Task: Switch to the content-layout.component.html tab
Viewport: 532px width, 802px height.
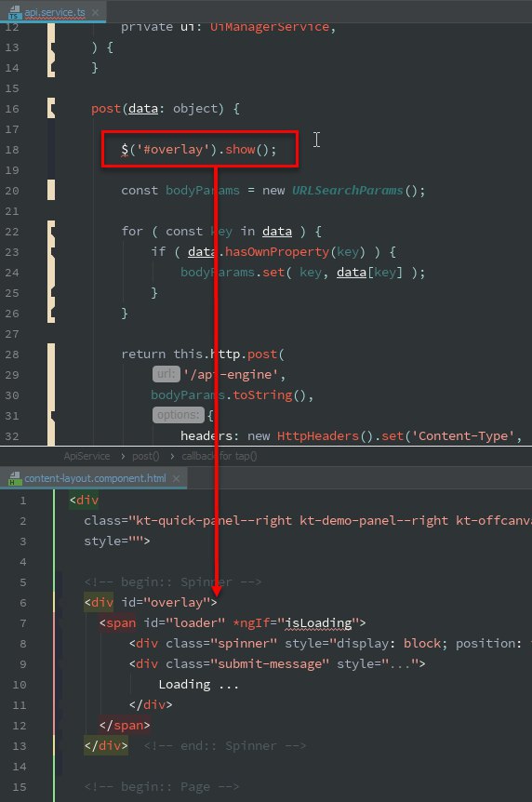Action: 94,478
